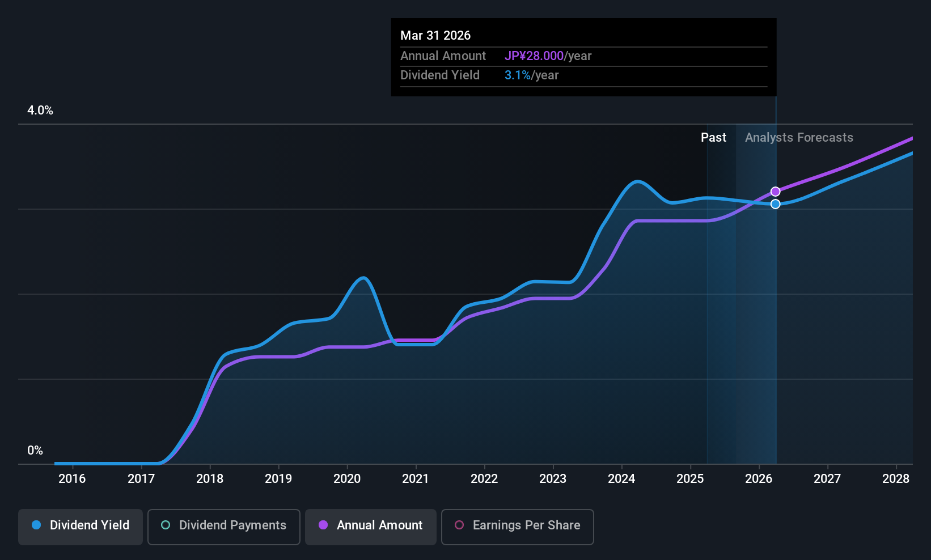This screenshot has width=931, height=560.
Task: Click the Past region label
Action: (x=713, y=138)
